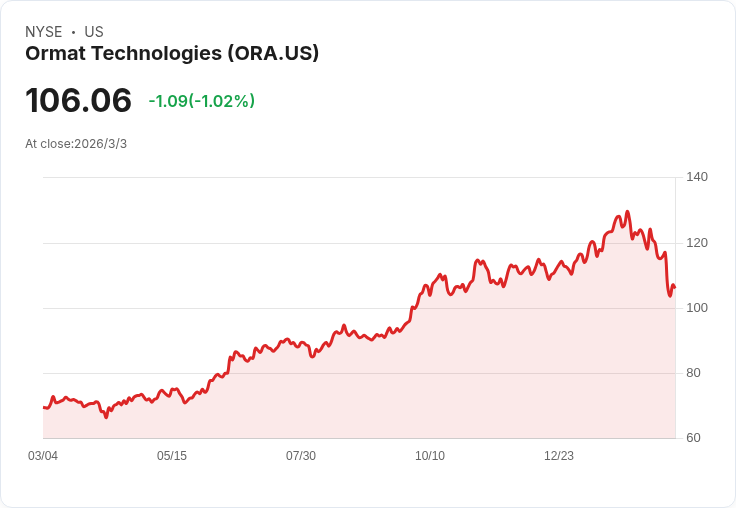Click the 60 label on the price axis

694,438
